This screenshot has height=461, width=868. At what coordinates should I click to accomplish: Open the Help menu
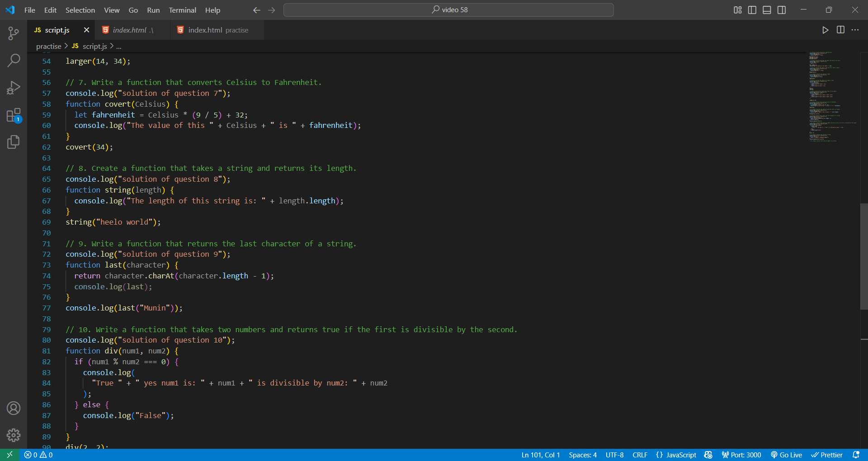pyautogui.click(x=212, y=10)
